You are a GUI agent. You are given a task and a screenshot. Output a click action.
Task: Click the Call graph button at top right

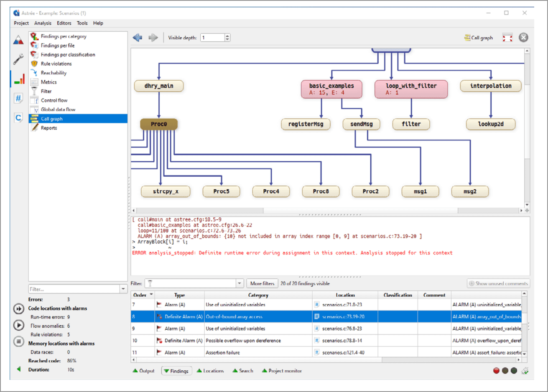pyautogui.click(x=478, y=38)
